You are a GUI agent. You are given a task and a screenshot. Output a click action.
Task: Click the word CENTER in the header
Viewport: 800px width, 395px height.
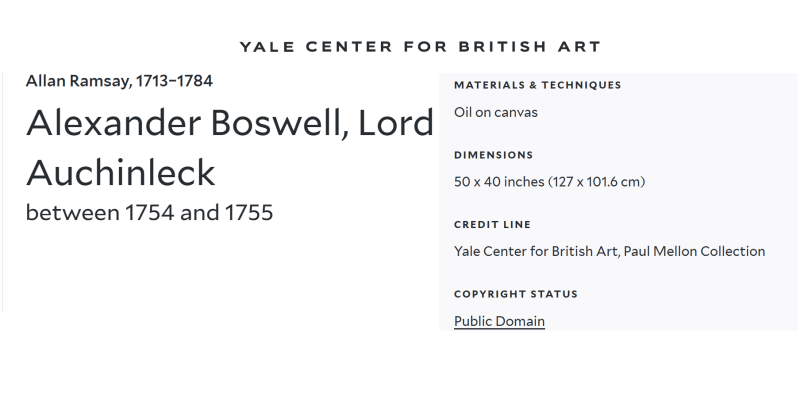click(349, 46)
